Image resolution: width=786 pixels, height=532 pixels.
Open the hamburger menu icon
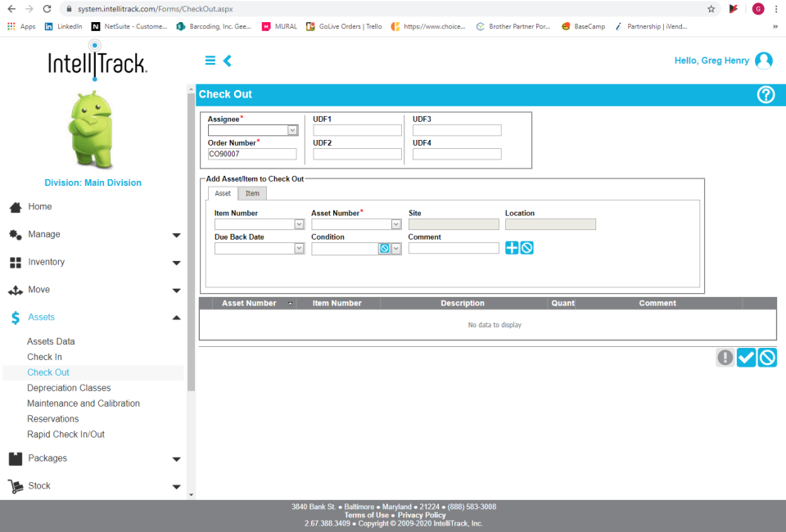click(210, 61)
